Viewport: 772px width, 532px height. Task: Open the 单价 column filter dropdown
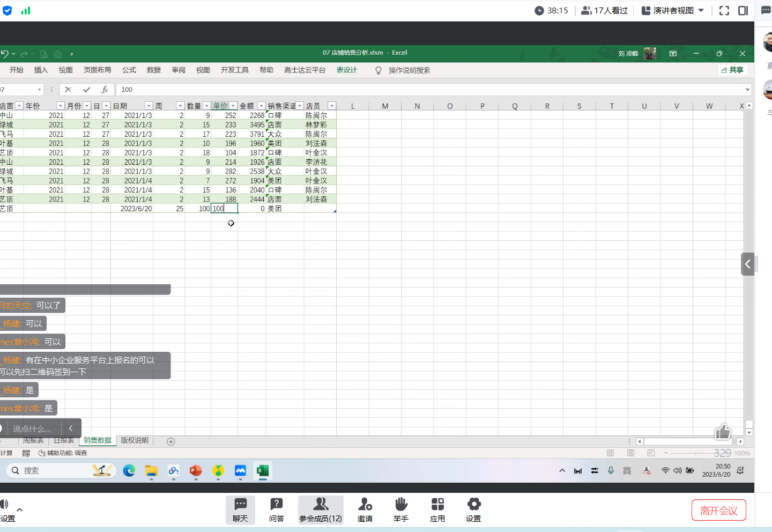click(233, 106)
